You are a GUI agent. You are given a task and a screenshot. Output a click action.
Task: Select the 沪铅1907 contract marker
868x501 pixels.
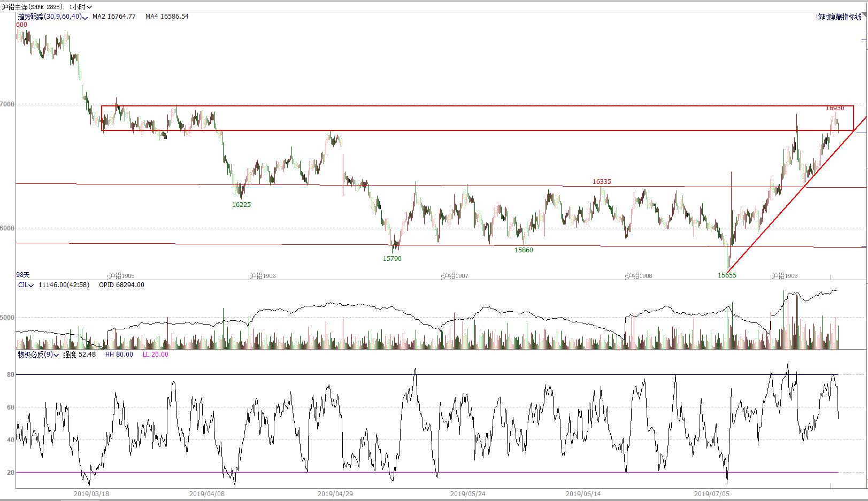tap(455, 276)
